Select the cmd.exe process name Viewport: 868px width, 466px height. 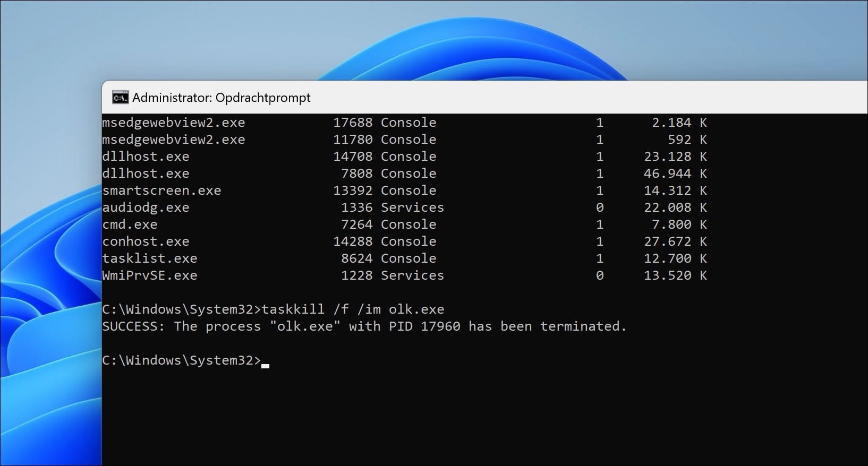tap(130, 225)
